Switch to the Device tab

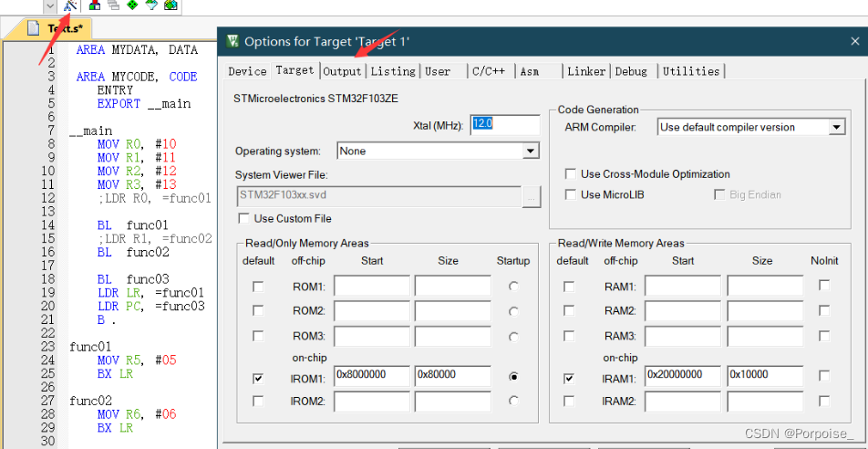tap(247, 71)
